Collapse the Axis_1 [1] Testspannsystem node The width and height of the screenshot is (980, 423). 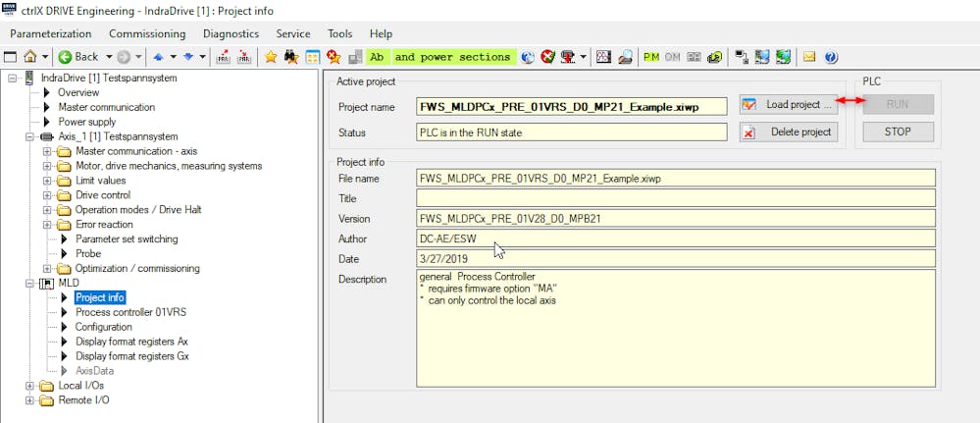pyautogui.click(x=29, y=136)
